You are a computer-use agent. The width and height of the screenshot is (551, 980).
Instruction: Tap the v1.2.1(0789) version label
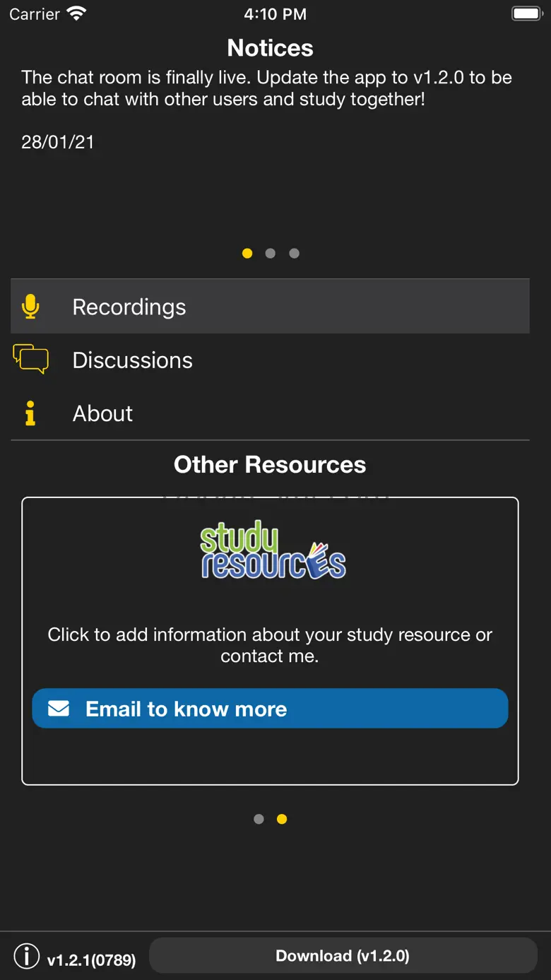point(92,960)
